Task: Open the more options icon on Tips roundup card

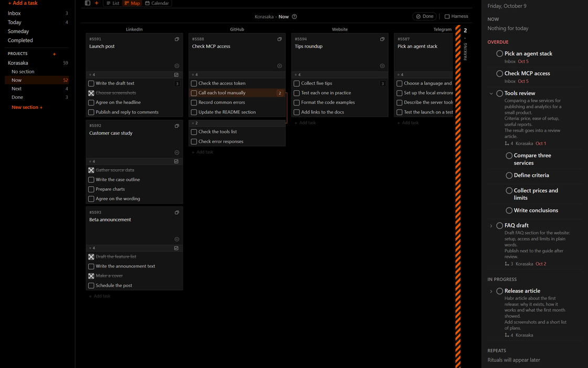Action: (382, 66)
